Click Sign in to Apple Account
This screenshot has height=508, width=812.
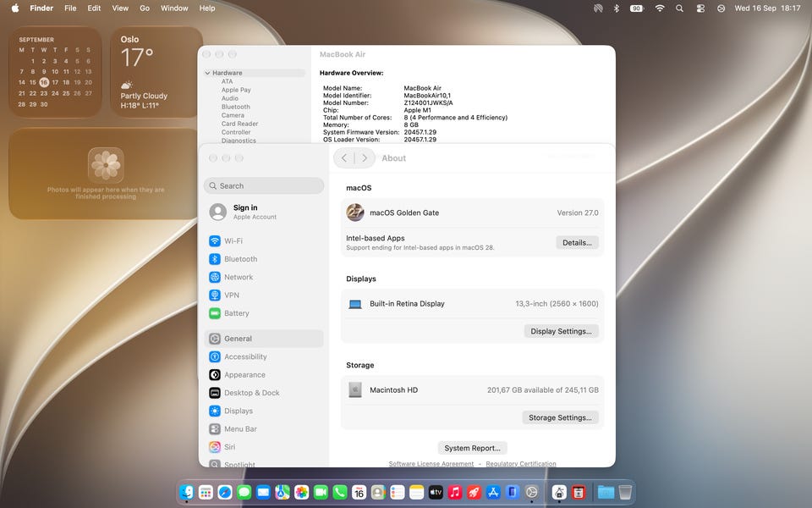(x=245, y=207)
